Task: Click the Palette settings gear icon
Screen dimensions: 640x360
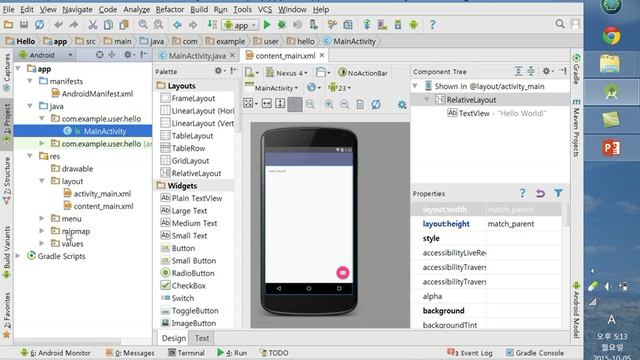Action: point(218,71)
